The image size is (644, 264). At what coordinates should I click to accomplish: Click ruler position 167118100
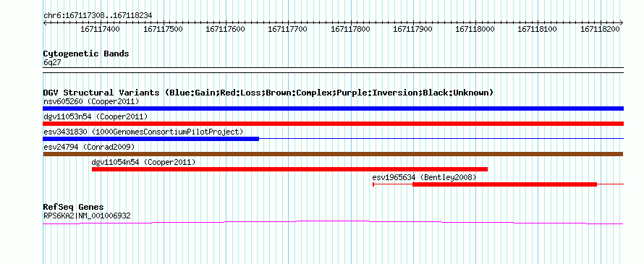point(537,29)
